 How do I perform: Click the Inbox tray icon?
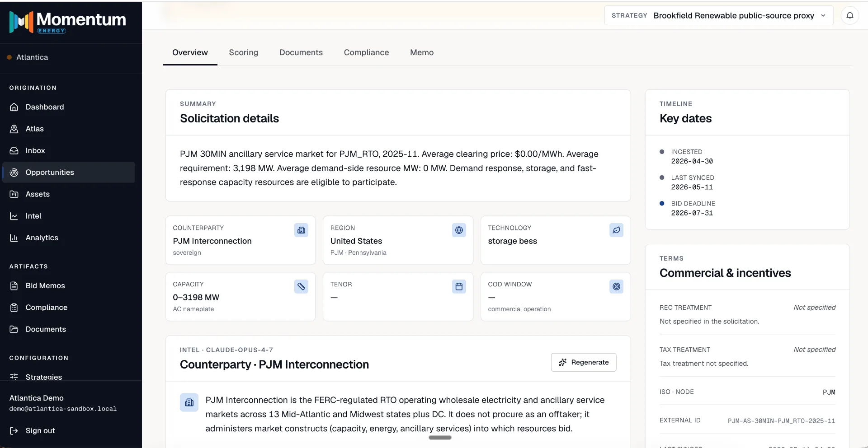coord(14,151)
